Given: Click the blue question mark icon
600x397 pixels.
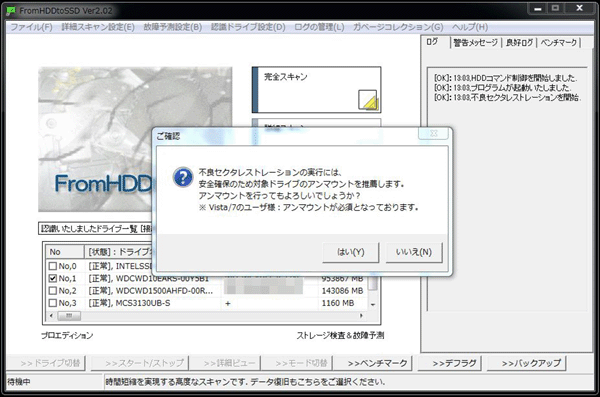Looking at the screenshot, I should pyautogui.click(x=183, y=177).
